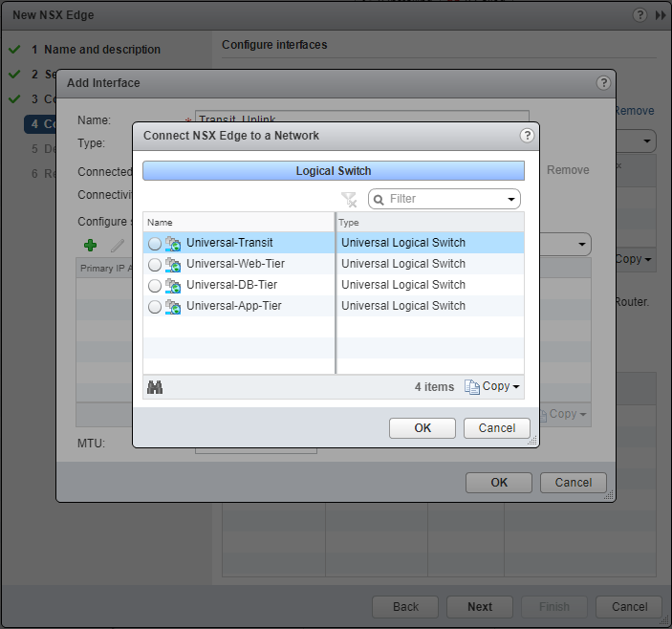This screenshot has width=672, height=629.
Task: Click the magnifier icon in Filter box
Action: tap(379, 199)
